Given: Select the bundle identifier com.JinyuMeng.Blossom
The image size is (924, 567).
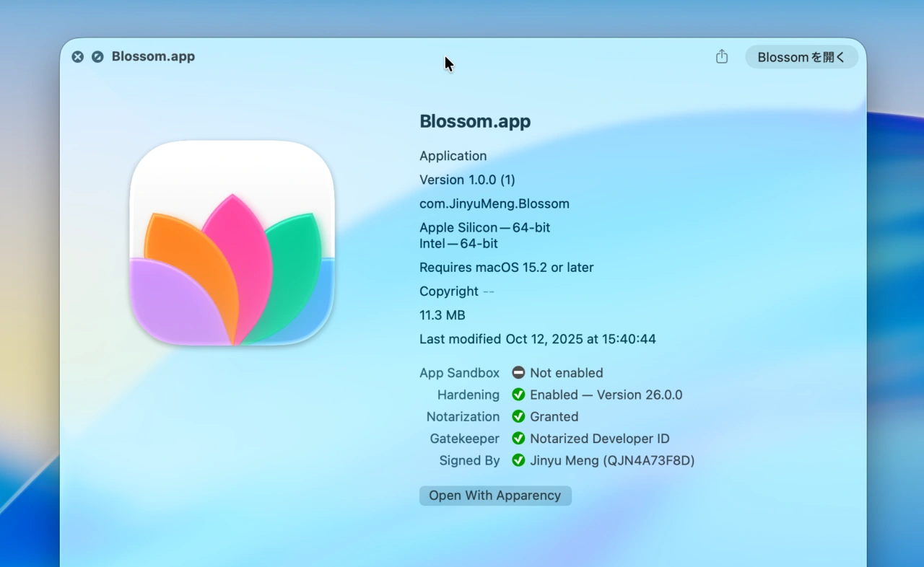Looking at the screenshot, I should pos(494,203).
